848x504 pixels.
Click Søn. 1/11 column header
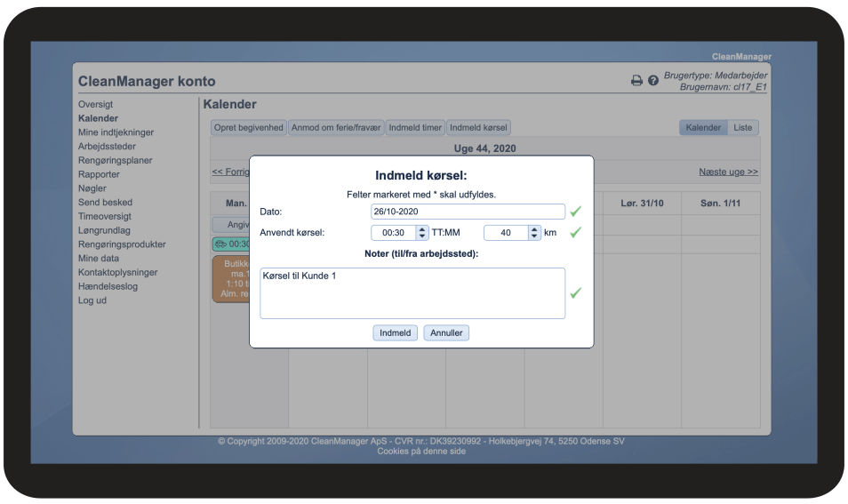tap(720, 204)
